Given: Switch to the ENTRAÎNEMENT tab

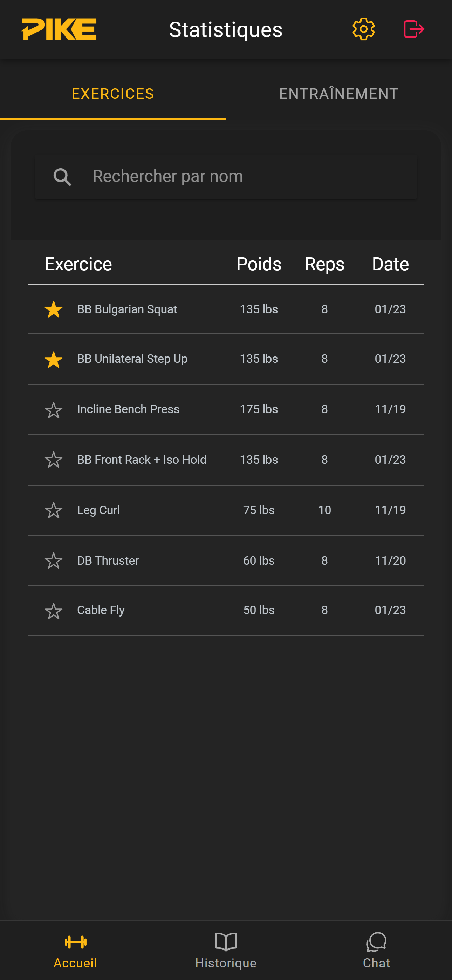Looking at the screenshot, I should pos(338,94).
